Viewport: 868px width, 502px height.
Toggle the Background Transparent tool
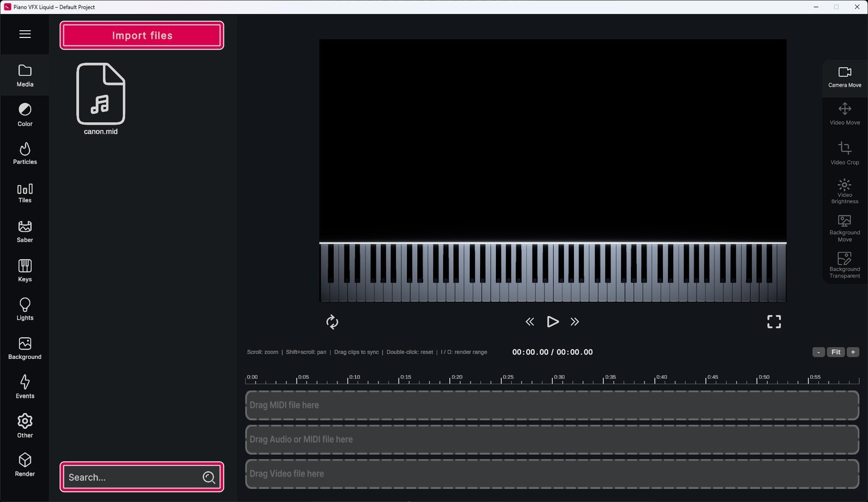pos(845,265)
